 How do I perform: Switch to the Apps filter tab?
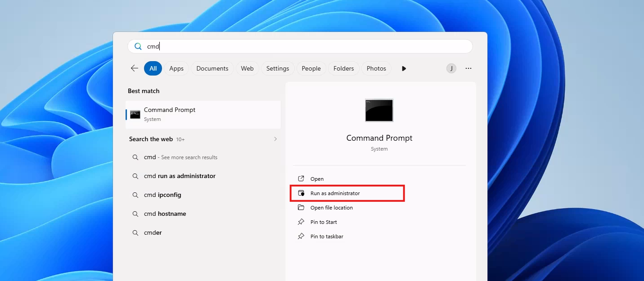176,68
